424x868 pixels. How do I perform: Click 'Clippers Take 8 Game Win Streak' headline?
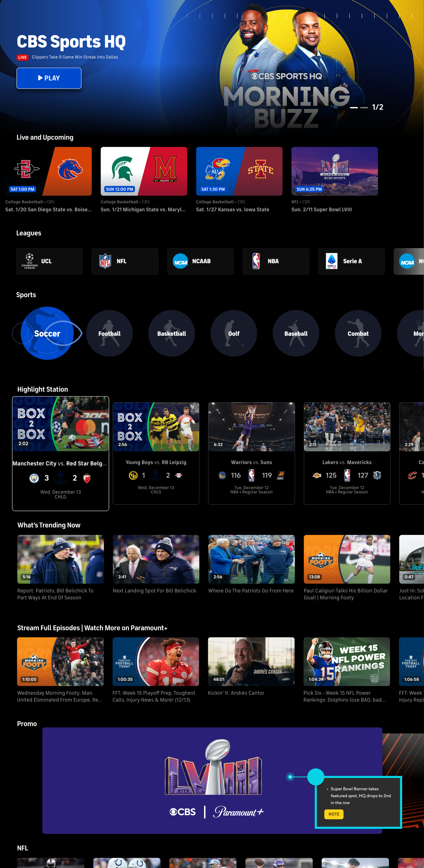pyautogui.click(x=75, y=57)
